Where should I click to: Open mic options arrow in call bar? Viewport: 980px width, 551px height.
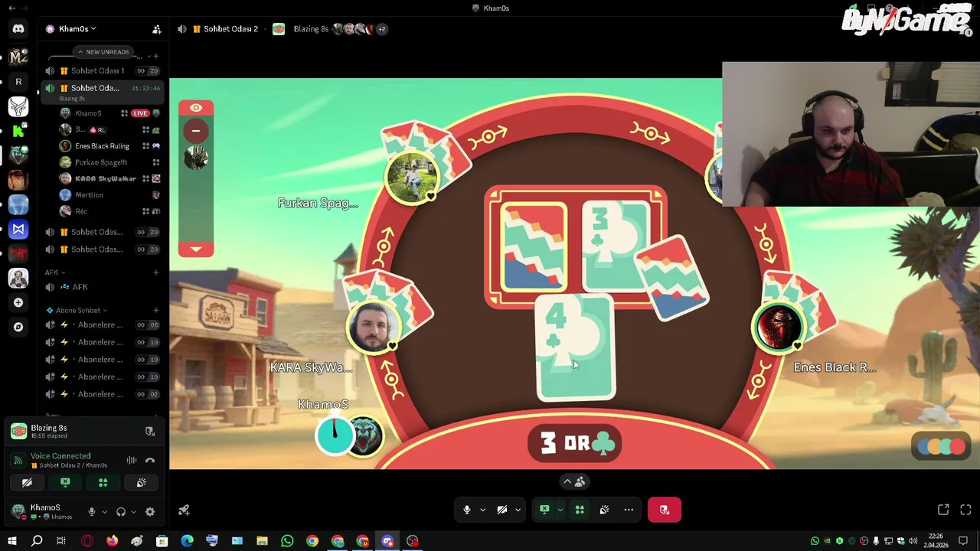[x=482, y=510]
